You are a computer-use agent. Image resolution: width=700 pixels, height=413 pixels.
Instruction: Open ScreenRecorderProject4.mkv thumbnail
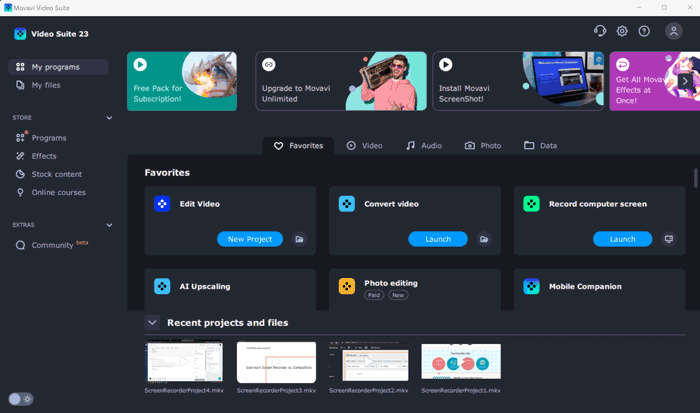184,362
